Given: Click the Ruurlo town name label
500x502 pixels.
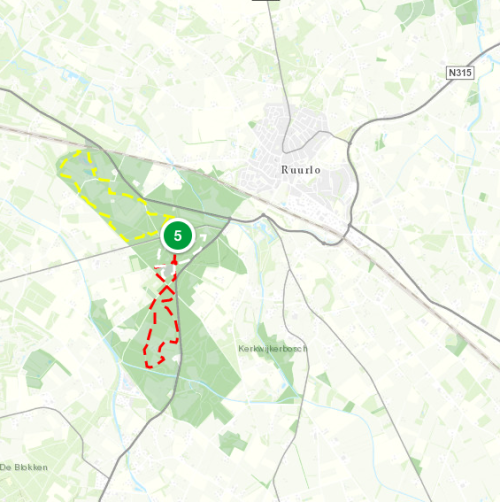Looking at the screenshot, I should pyautogui.click(x=301, y=170).
